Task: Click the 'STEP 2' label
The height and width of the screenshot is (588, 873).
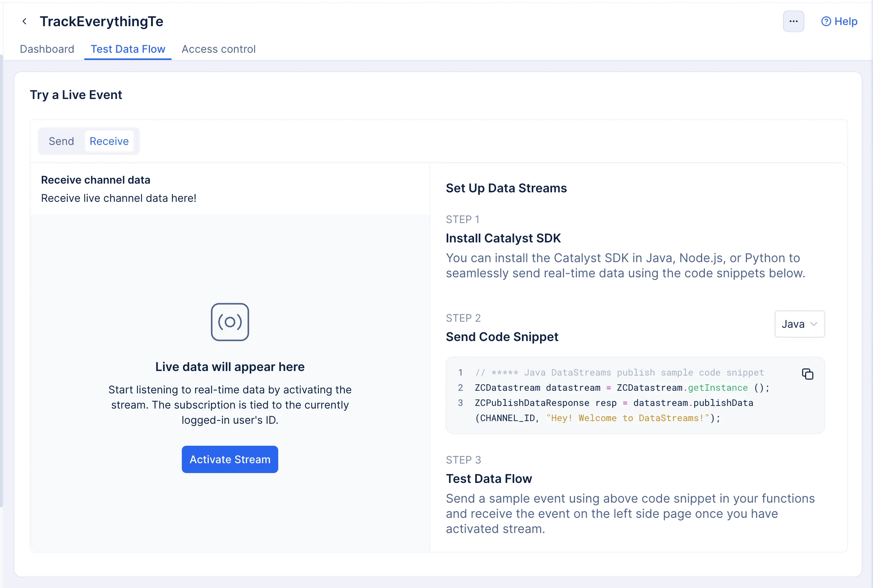Action: [x=463, y=318]
